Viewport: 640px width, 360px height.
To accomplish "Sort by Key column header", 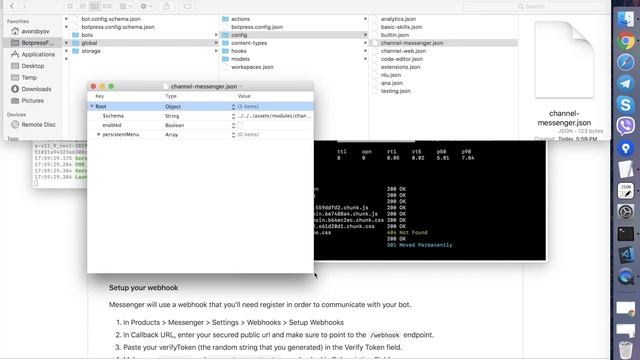I will tap(100, 96).
